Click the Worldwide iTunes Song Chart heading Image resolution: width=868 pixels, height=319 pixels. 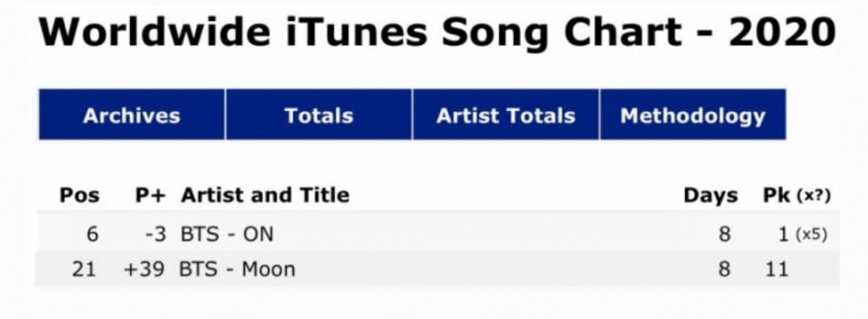coord(437,31)
